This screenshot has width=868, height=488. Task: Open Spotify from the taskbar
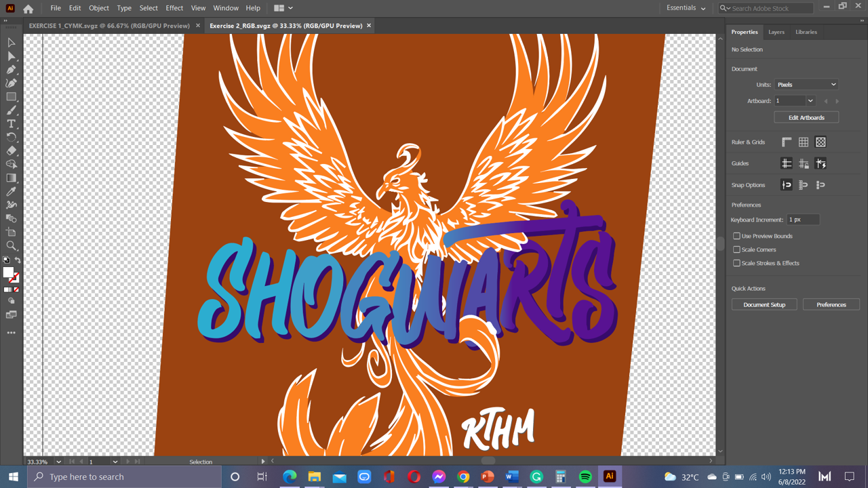pyautogui.click(x=585, y=476)
